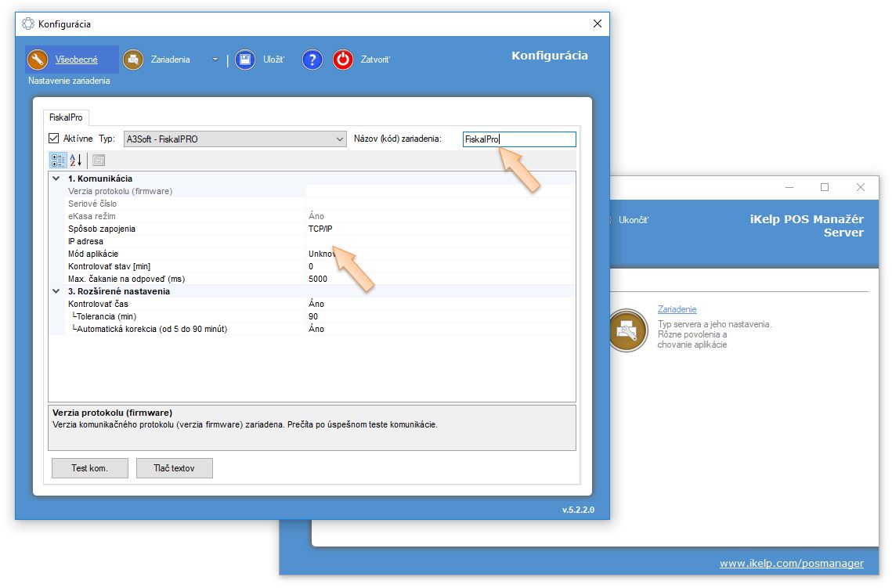The image size is (892, 588).
Task: Click the Názov (kód) zariadenia text field
Action: [x=518, y=139]
